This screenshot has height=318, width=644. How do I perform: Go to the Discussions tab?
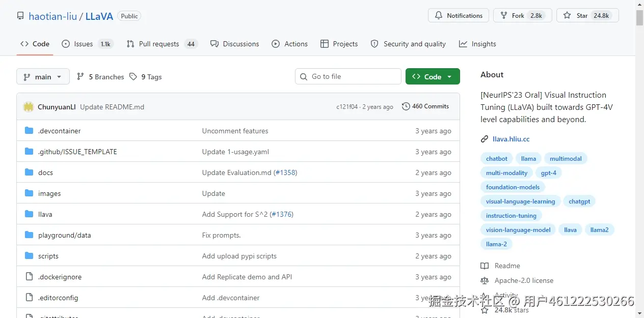[235, 44]
